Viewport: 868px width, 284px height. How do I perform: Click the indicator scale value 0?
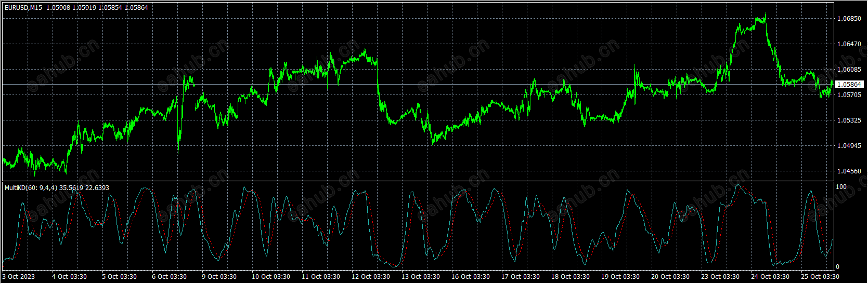click(x=837, y=267)
